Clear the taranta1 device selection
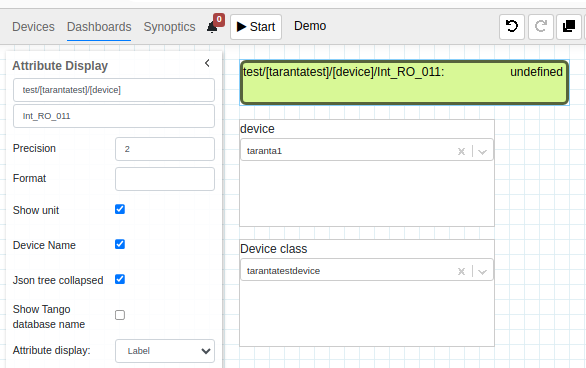 point(462,151)
